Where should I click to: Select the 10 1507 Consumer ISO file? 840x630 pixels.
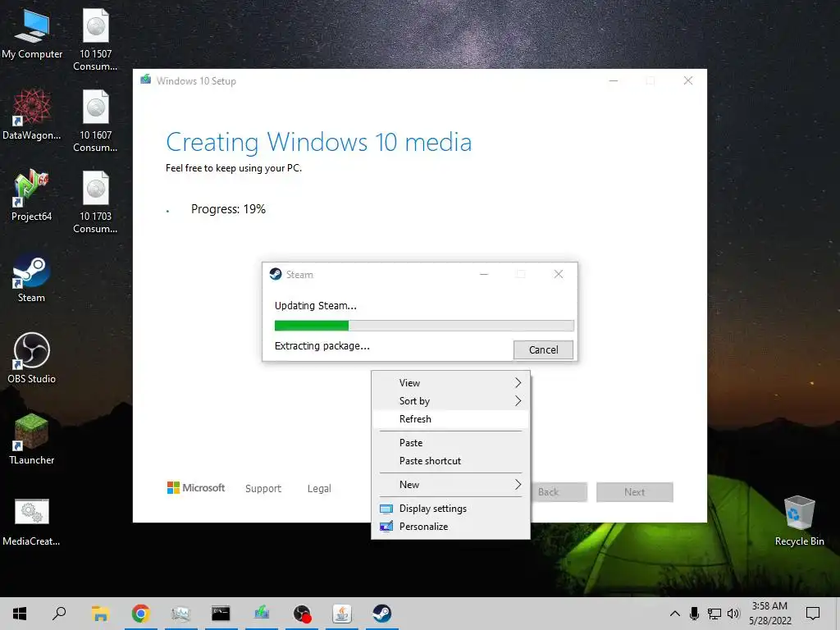click(95, 40)
